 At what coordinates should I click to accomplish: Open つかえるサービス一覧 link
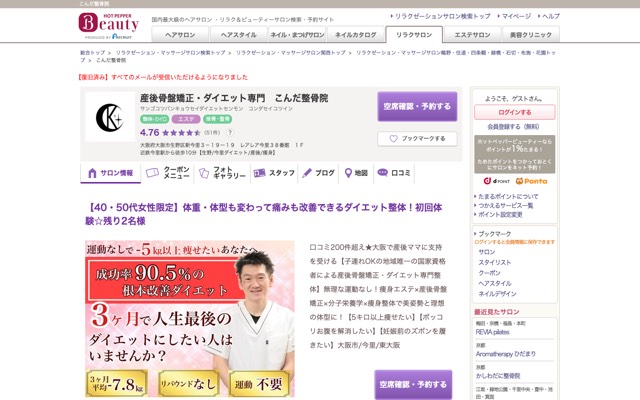[x=506, y=205]
